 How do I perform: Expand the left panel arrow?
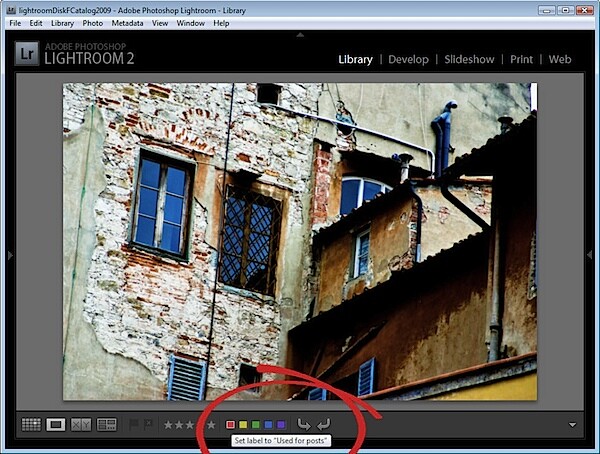[x=10, y=255]
